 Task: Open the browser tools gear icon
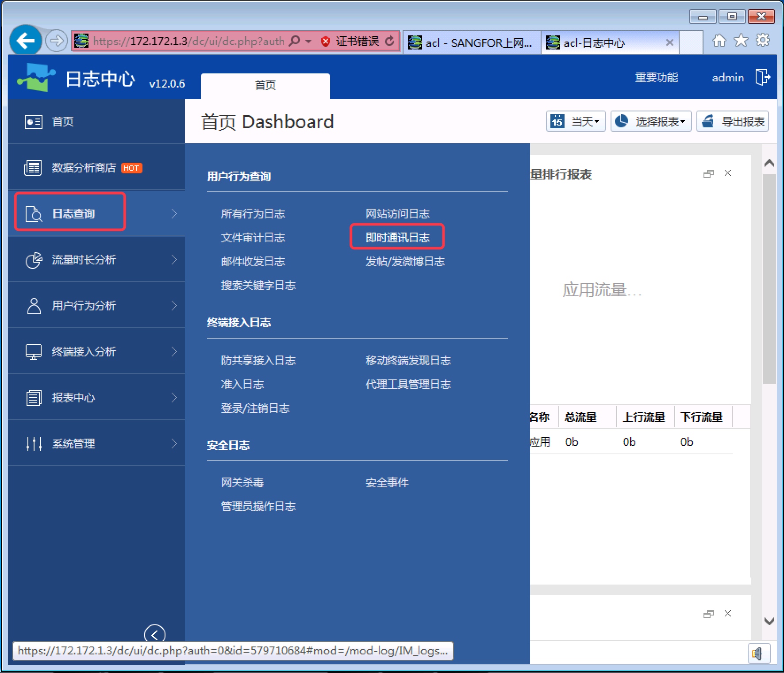pyautogui.click(x=763, y=40)
